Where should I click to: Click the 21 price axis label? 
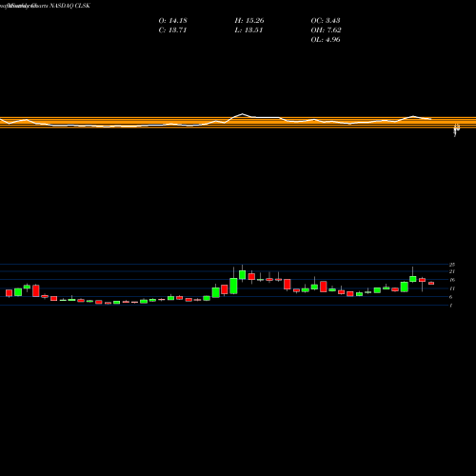(x=452, y=271)
